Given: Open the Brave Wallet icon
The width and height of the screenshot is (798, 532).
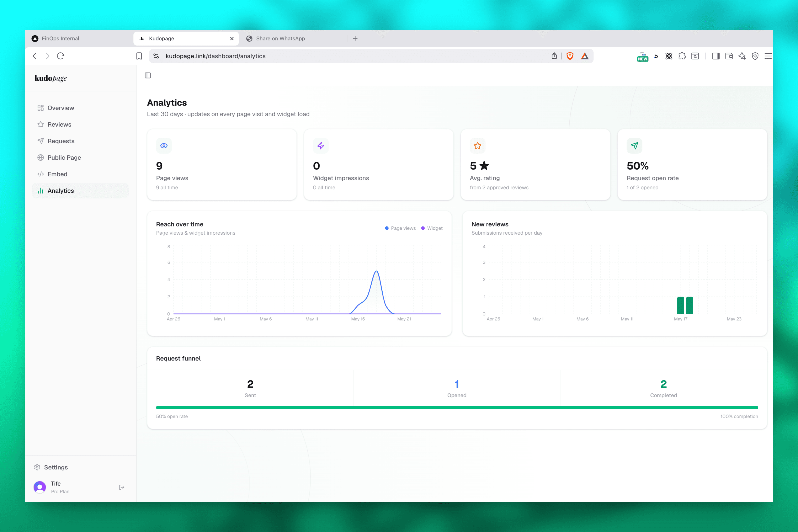Looking at the screenshot, I should click(x=729, y=56).
